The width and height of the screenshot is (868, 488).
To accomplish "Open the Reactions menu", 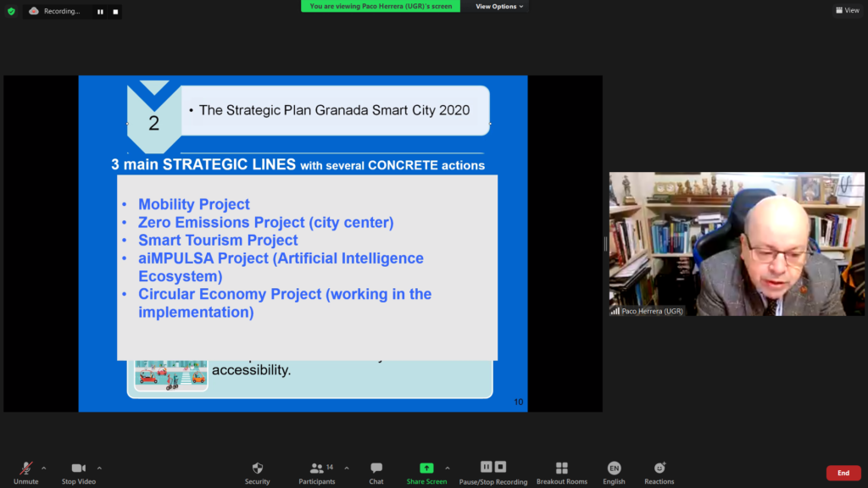I will click(659, 471).
